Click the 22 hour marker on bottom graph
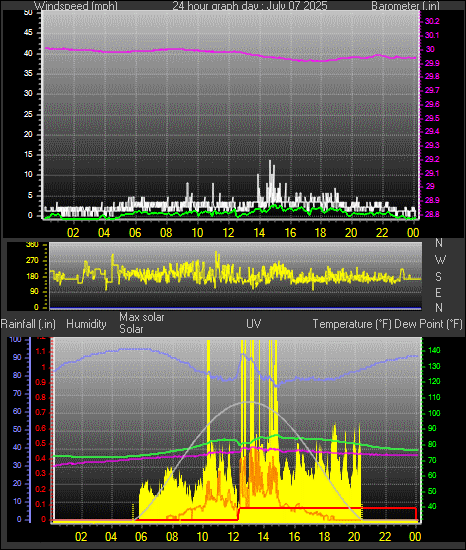The width and height of the screenshot is (466, 550). click(x=385, y=536)
